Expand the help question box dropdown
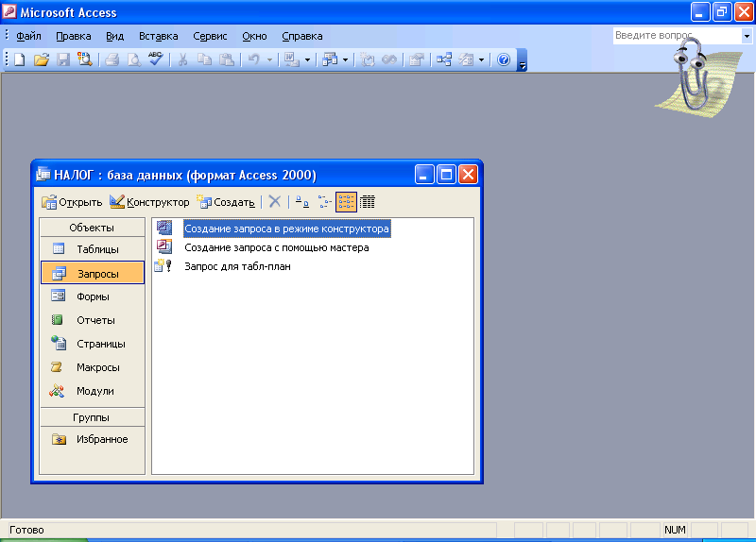The width and height of the screenshot is (756, 542). tap(747, 36)
